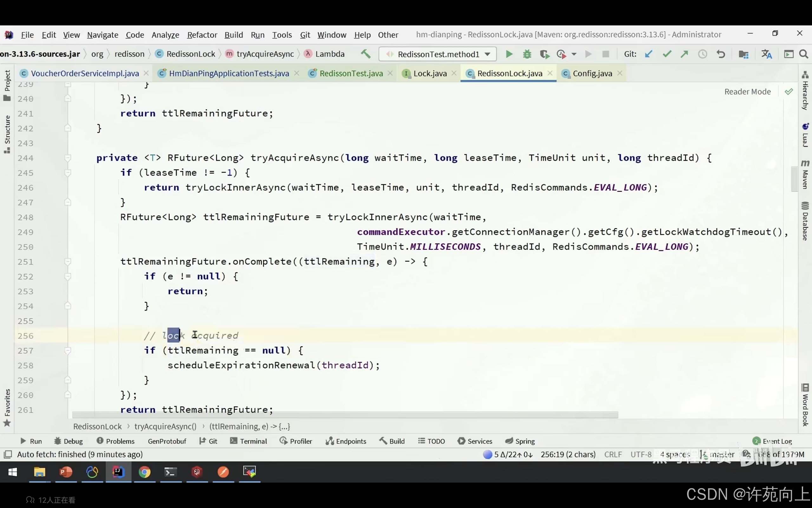This screenshot has height=508, width=812.
Task: Open the TODO tool window
Action: 431,441
